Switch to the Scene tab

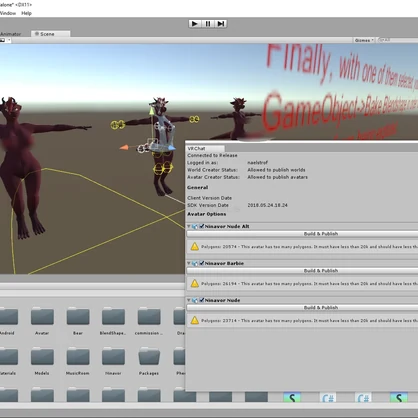(x=50, y=34)
